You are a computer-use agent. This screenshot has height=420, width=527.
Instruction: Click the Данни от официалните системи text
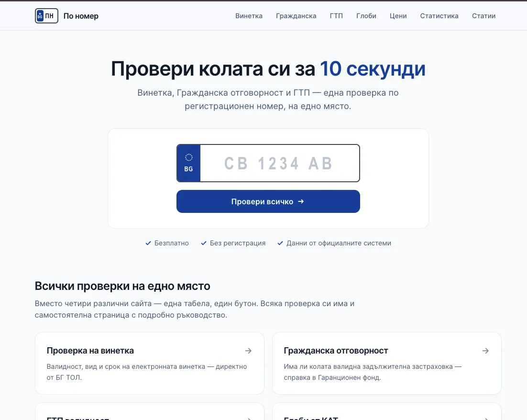pyautogui.click(x=339, y=243)
